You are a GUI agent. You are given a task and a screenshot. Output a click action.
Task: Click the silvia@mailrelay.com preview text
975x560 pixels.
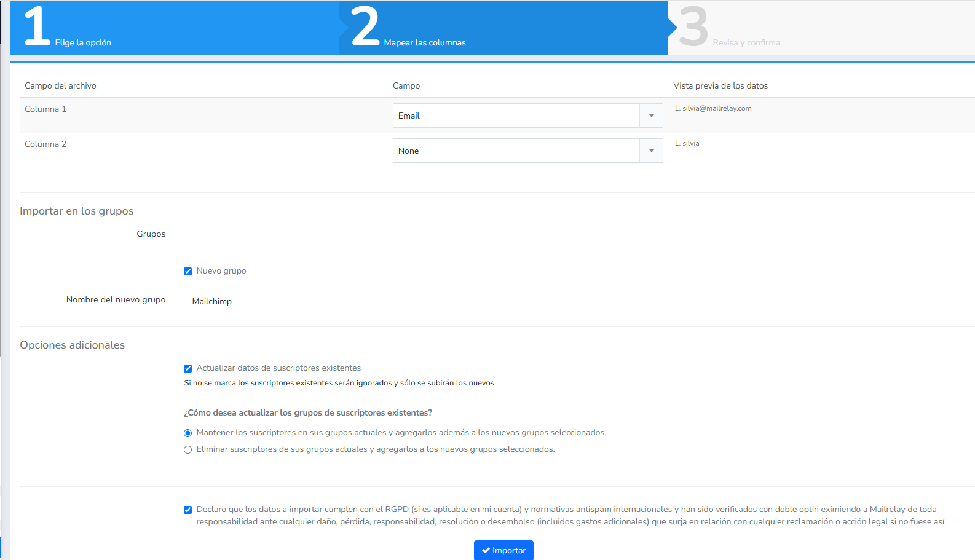pos(717,108)
